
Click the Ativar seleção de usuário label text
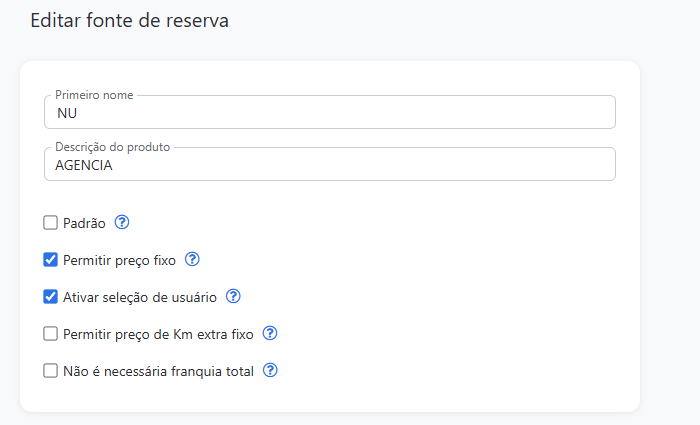tap(139, 297)
